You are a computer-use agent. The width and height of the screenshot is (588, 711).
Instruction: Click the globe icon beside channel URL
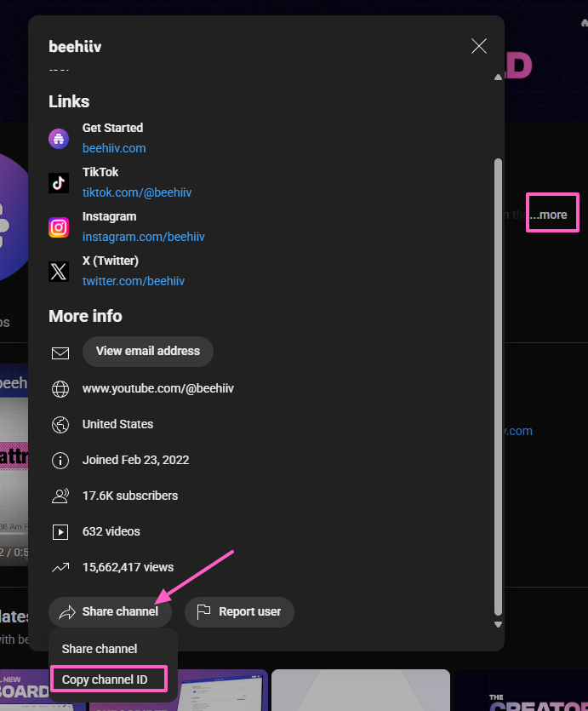(60, 389)
